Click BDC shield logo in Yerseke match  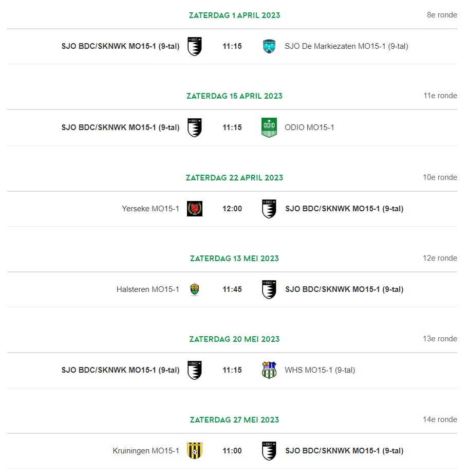(x=269, y=209)
